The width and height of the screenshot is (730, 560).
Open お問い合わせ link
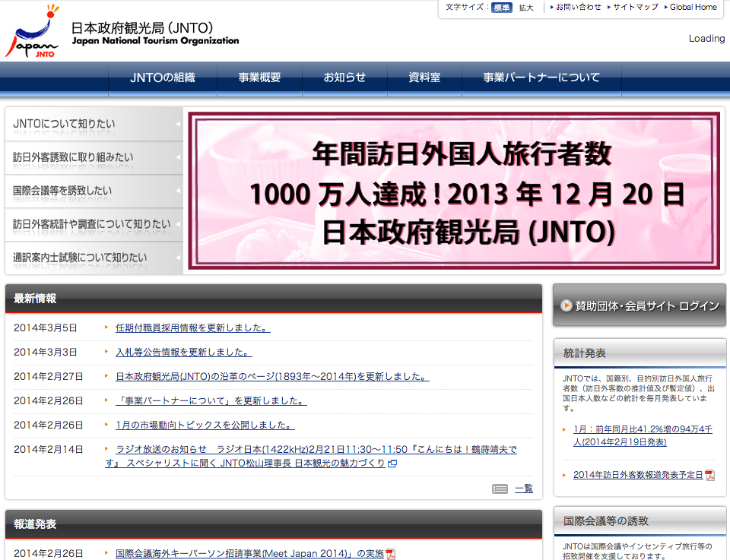(578, 7)
